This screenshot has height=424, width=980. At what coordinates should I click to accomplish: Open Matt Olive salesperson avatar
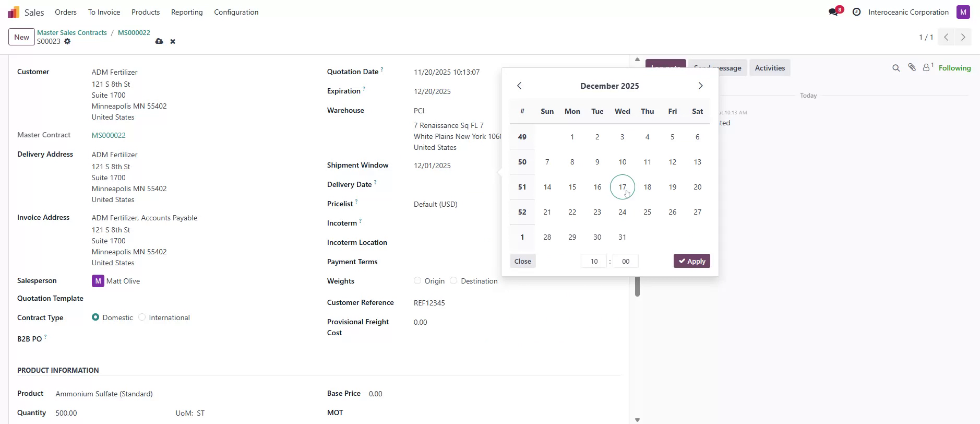click(98, 281)
